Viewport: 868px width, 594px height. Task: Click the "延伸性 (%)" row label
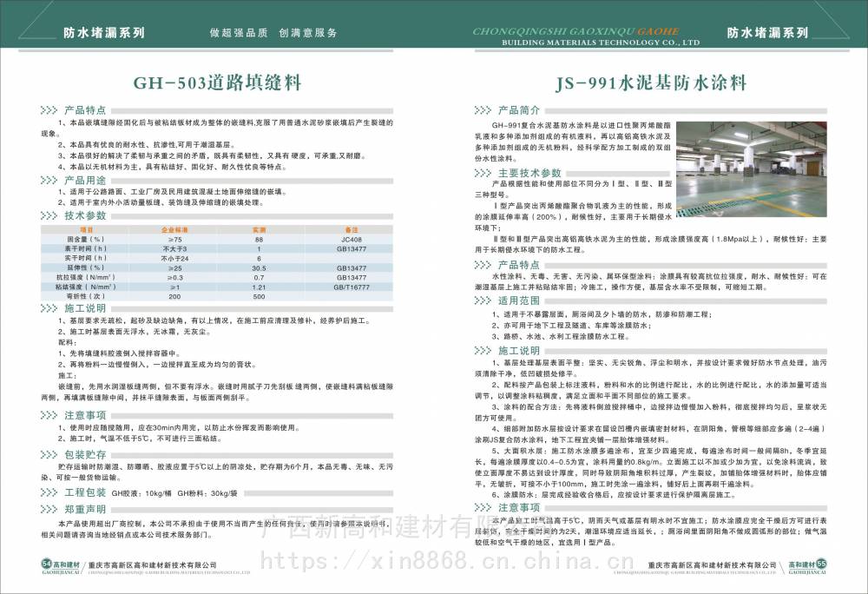pos(86,268)
